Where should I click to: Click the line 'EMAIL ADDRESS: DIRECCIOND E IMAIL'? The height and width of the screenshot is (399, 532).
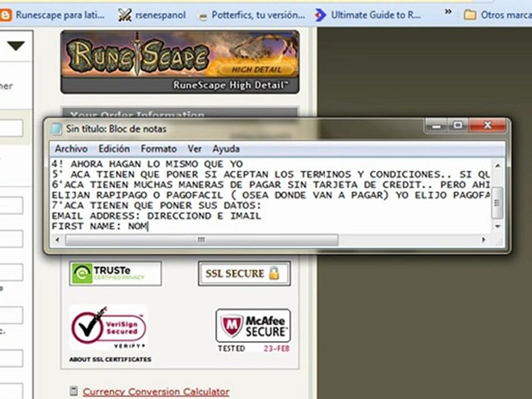(x=156, y=216)
